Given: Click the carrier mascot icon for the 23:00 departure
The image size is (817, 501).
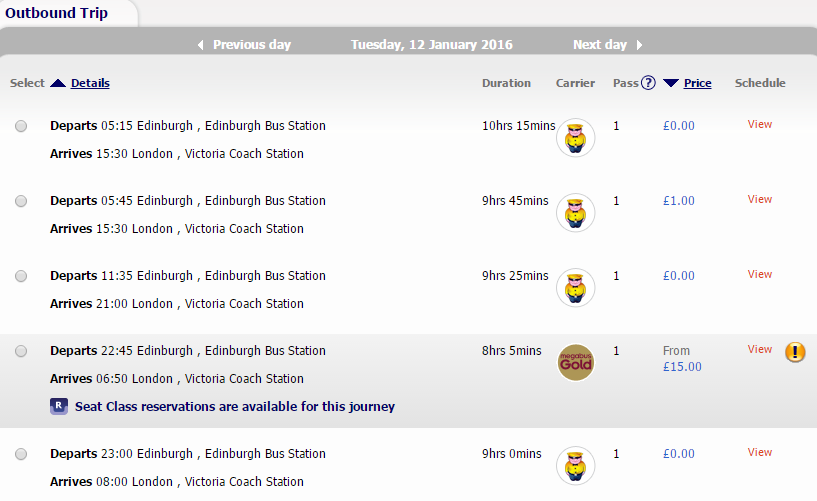Looking at the screenshot, I should [x=576, y=466].
